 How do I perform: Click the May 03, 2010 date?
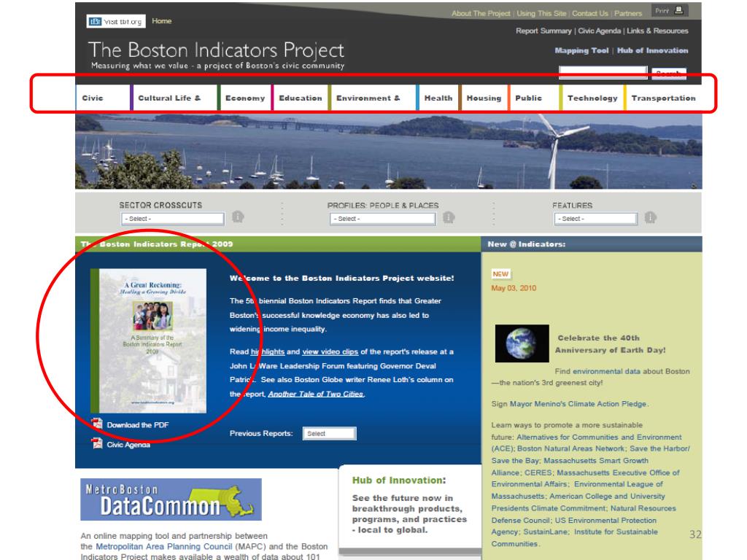(x=514, y=288)
